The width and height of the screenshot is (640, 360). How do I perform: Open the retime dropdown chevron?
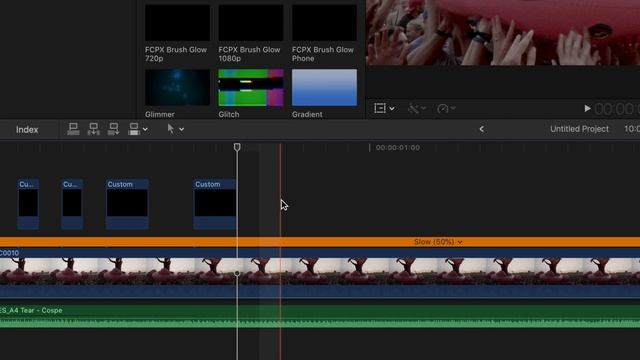pos(453,108)
